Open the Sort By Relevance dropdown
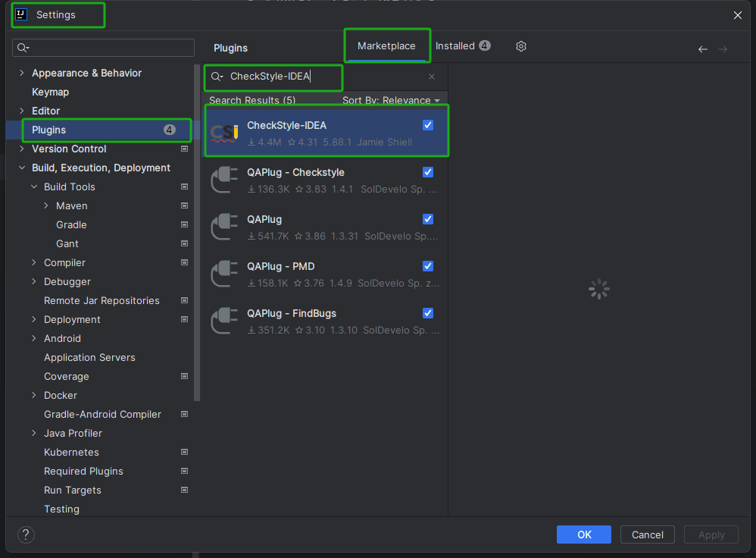The height and width of the screenshot is (558, 756). coord(391,100)
